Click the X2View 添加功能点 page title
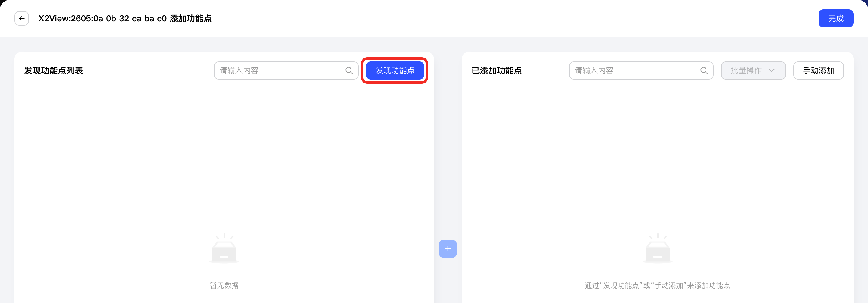This screenshot has width=868, height=303. click(125, 18)
